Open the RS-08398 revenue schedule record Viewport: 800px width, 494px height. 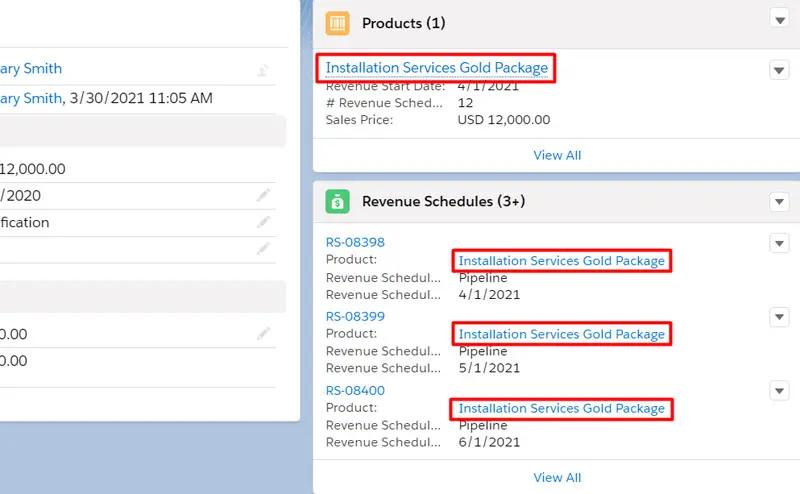(355, 242)
